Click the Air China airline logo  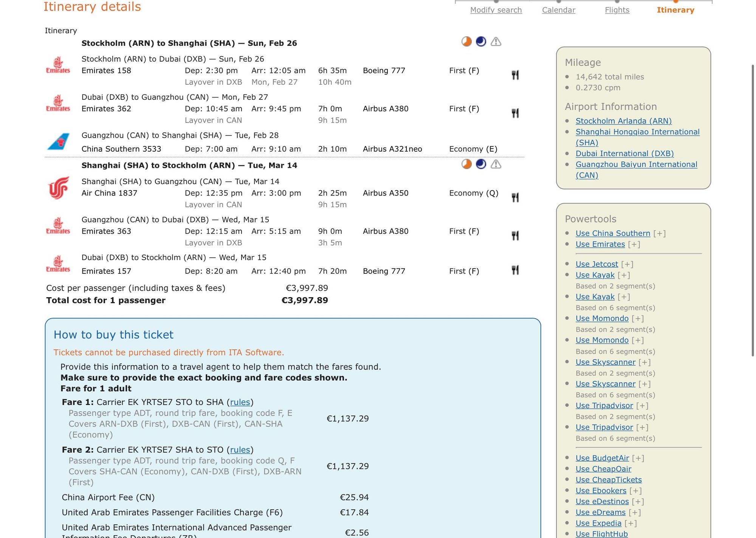point(59,188)
